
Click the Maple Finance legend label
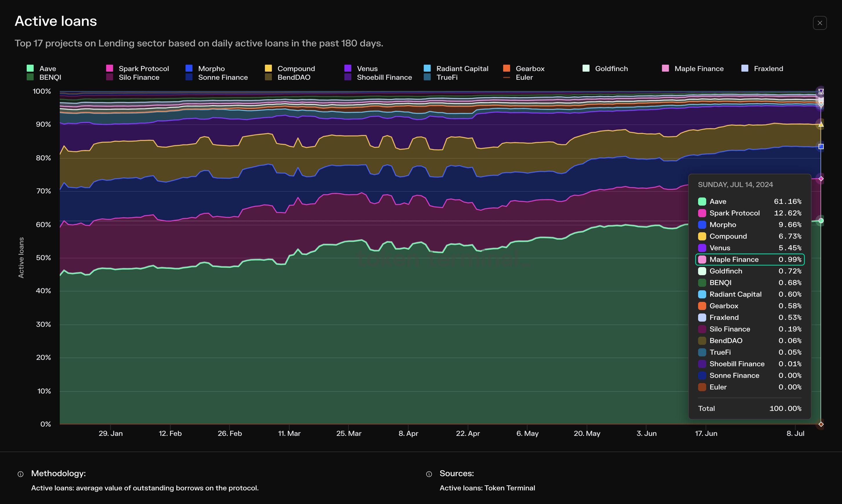coord(699,69)
